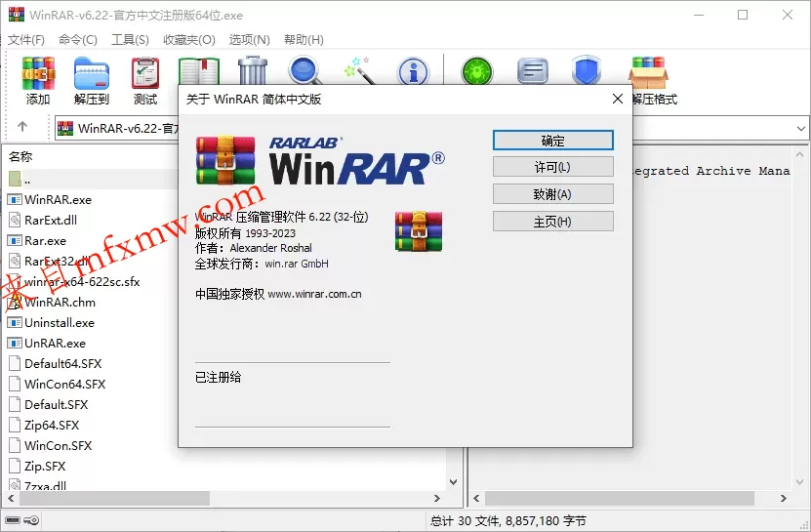Go up one folder level arrow

tap(22, 127)
